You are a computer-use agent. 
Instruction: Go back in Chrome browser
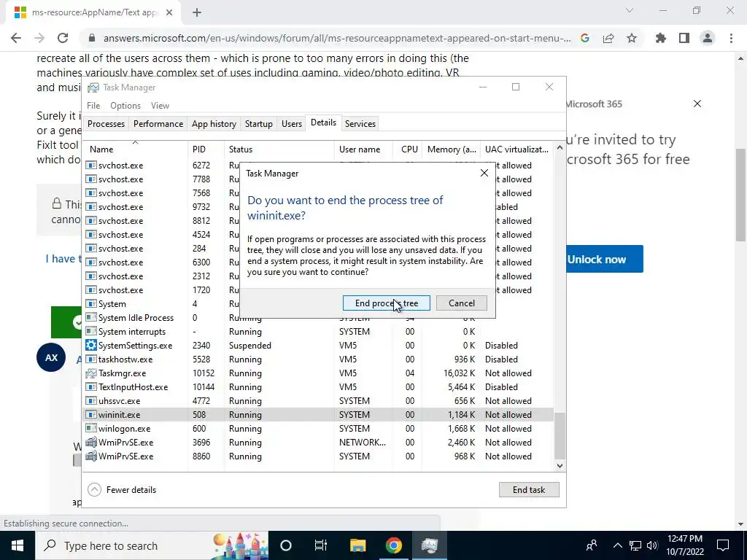(x=16, y=38)
